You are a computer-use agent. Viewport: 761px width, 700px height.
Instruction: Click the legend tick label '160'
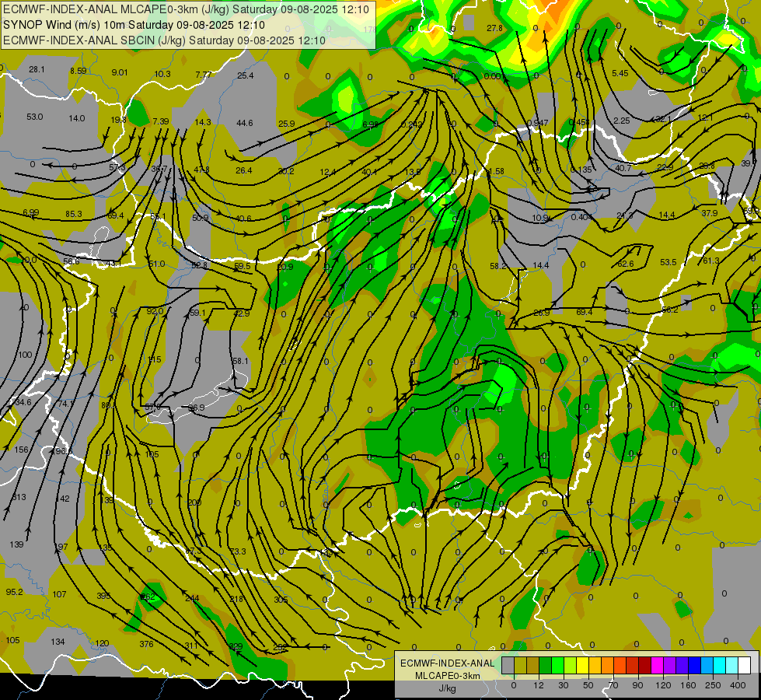click(x=688, y=685)
